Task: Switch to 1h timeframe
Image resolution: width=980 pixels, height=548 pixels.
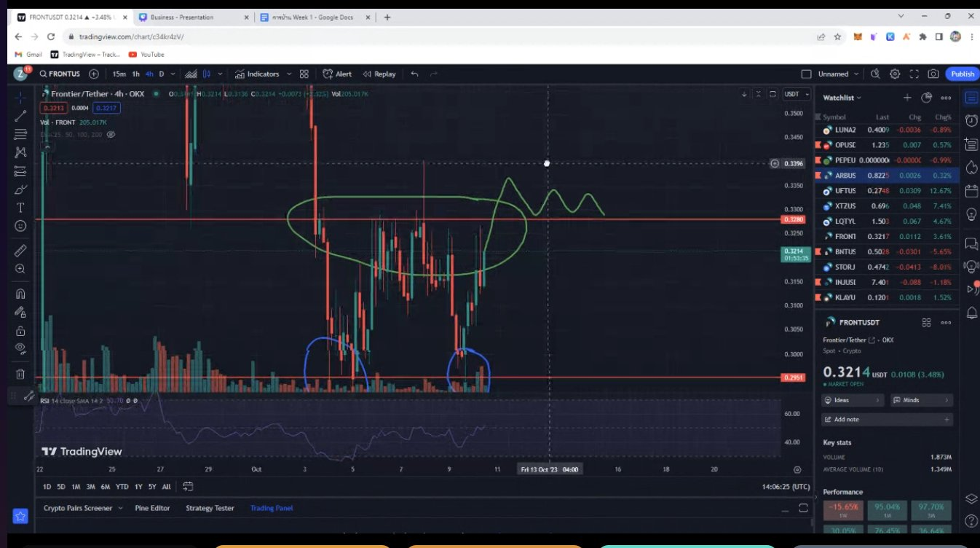Action: (x=135, y=74)
